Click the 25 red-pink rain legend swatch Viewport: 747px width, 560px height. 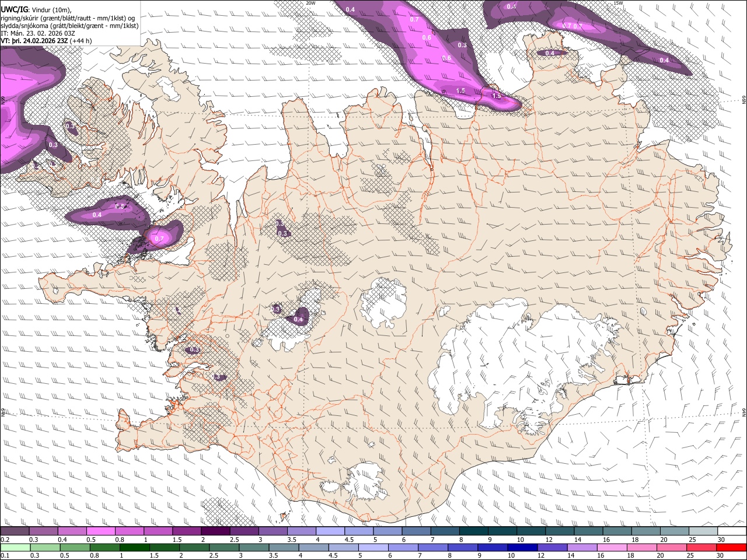click(x=701, y=547)
